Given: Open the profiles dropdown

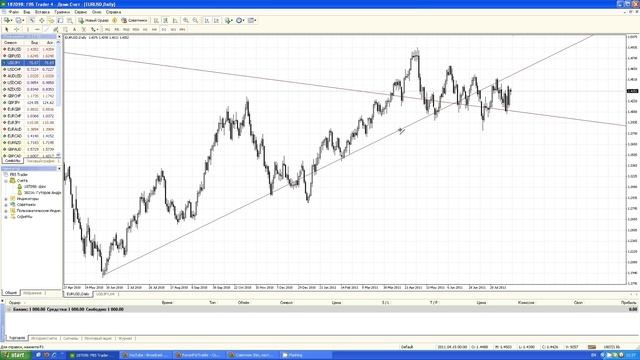Looking at the screenshot, I should (20, 20).
